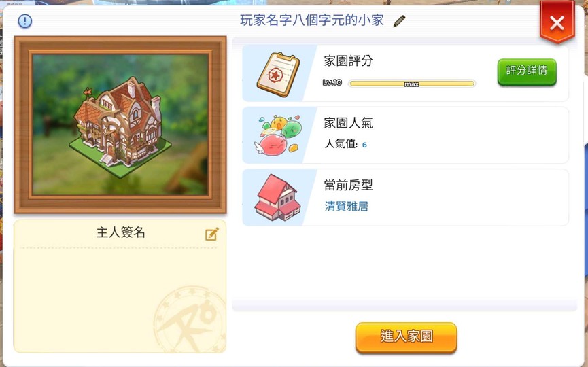Click the red-roof house type icon
The height and width of the screenshot is (367, 588).
tap(278, 197)
